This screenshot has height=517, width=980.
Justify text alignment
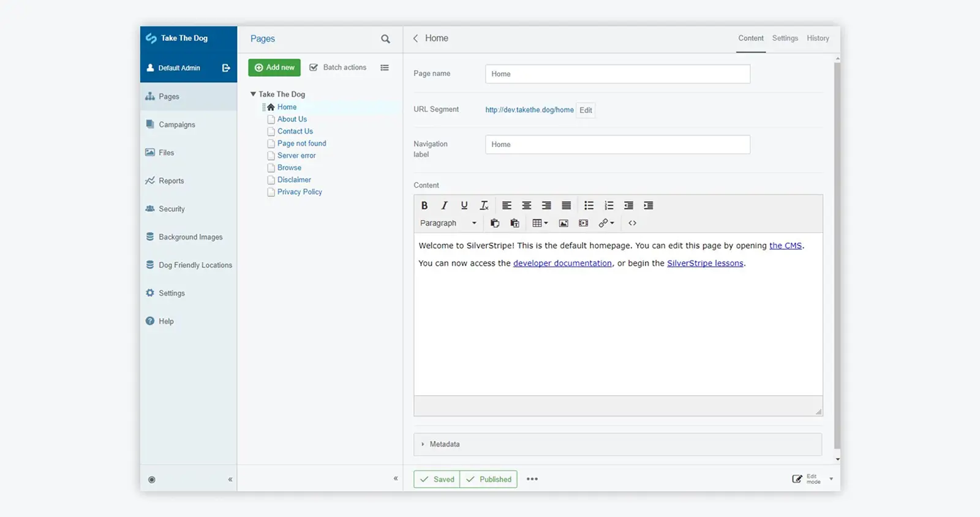tap(567, 206)
